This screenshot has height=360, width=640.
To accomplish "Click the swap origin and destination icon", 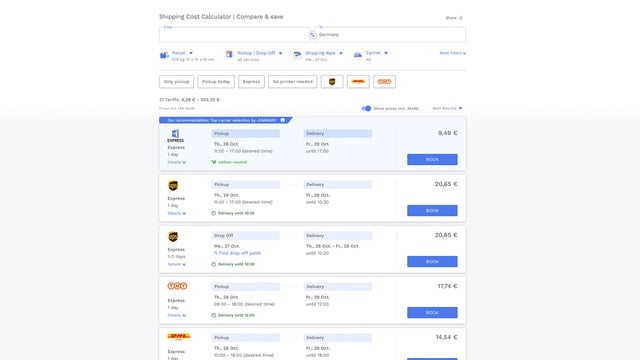I will [x=312, y=35].
